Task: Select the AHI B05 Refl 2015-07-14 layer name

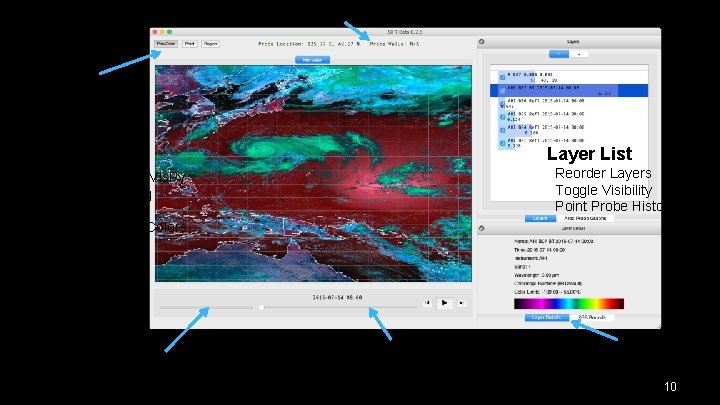Action: point(546,114)
